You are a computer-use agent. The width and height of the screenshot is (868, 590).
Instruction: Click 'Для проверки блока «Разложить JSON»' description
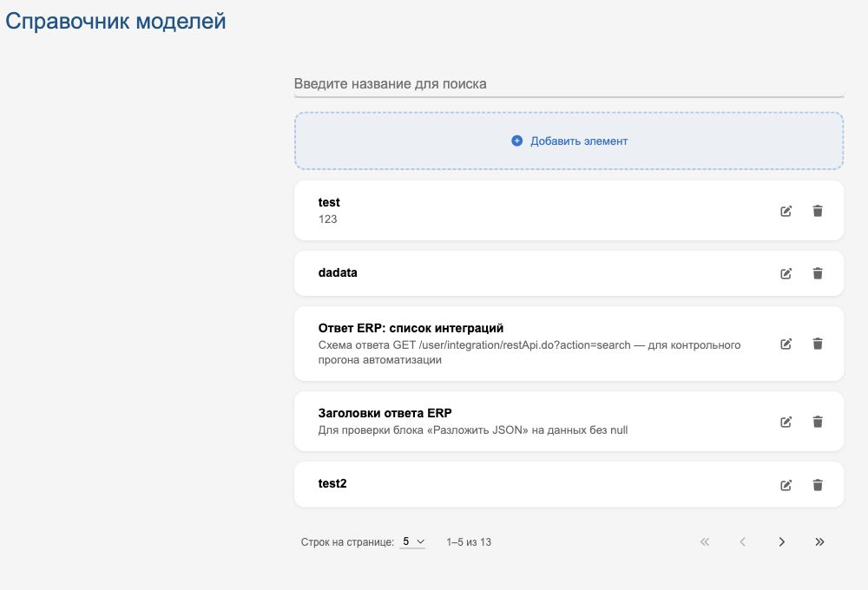pos(473,430)
